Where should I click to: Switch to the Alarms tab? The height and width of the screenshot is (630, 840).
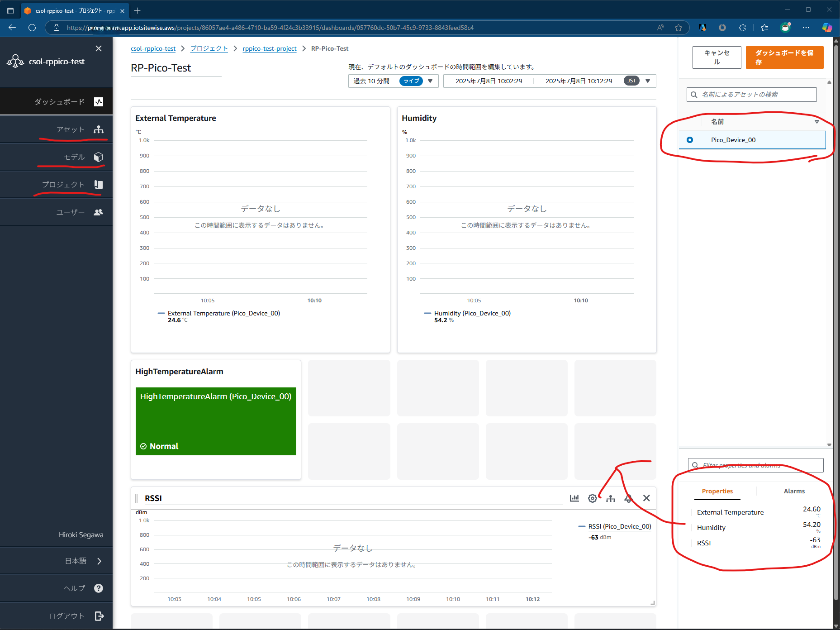click(x=794, y=491)
